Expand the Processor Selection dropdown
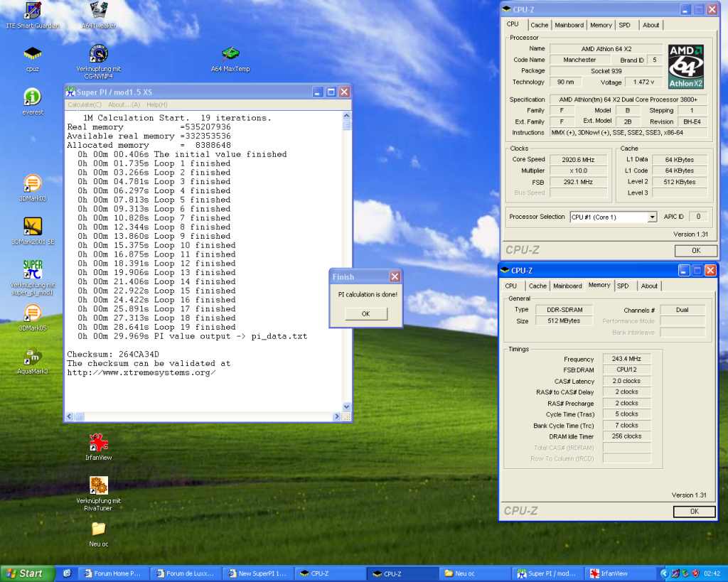728x582 pixels. pyautogui.click(x=653, y=217)
